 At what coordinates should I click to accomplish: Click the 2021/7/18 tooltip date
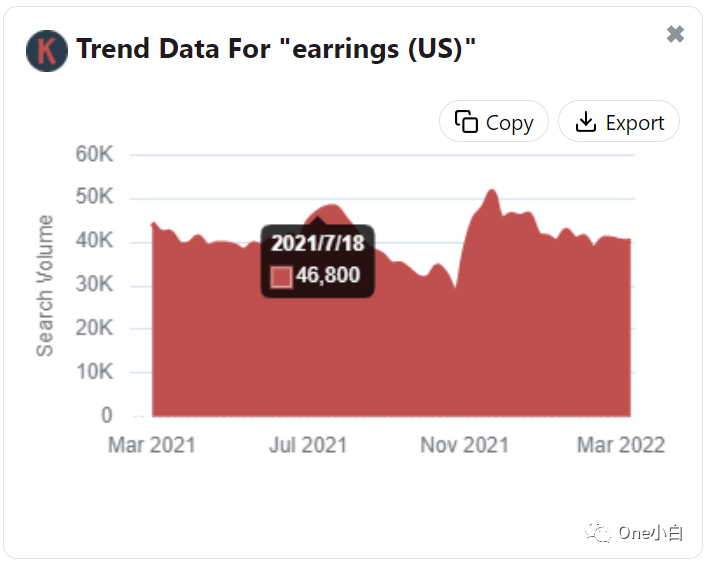[318, 243]
